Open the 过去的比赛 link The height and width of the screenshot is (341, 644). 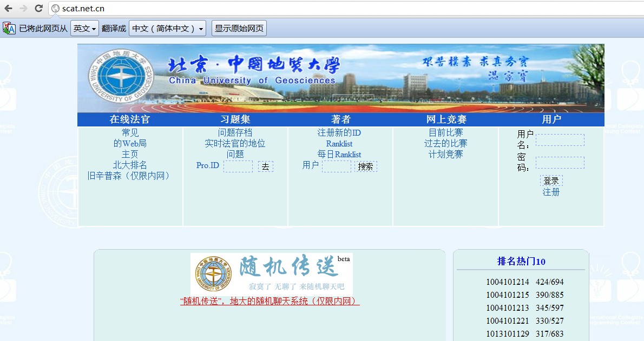coord(446,143)
